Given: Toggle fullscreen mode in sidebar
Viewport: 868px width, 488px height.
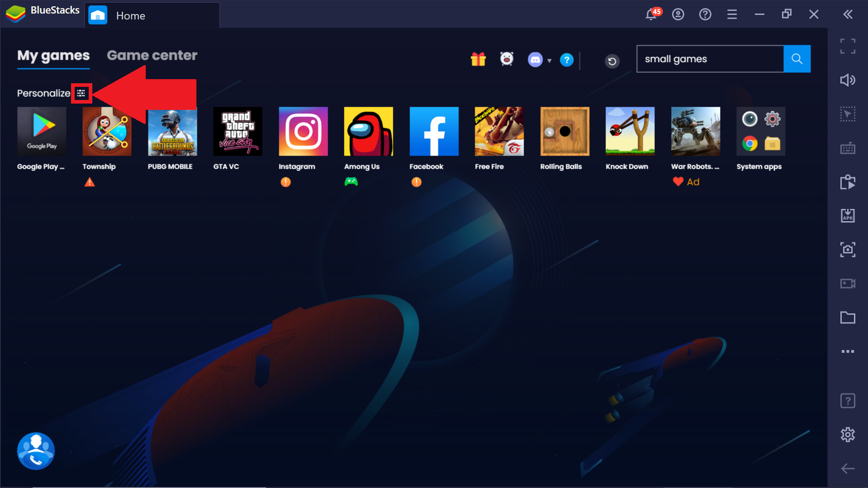Looking at the screenshot, I should point(848,46).
